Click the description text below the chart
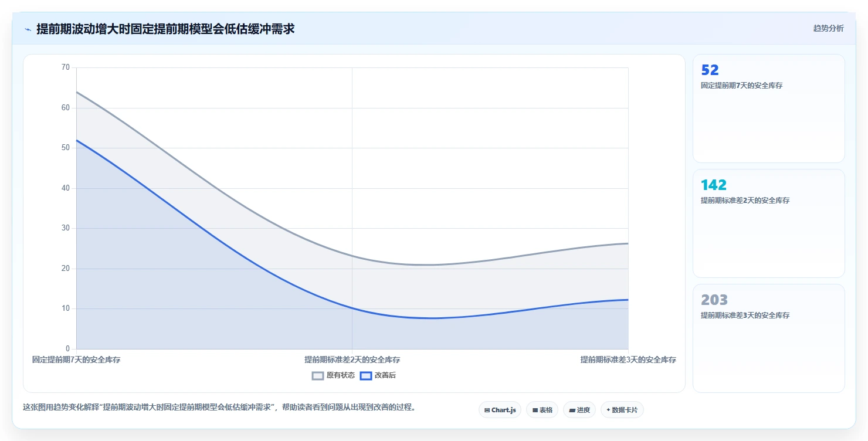The width and height of the screenshot is (868, 441). point(219,408)
